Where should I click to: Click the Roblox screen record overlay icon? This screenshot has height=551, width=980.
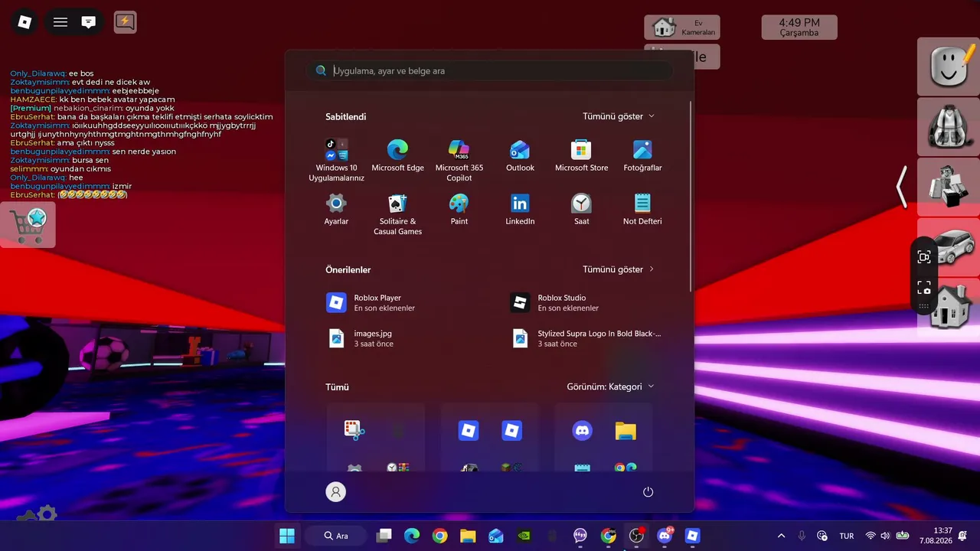pyautogui.click(x=924, y=257)
